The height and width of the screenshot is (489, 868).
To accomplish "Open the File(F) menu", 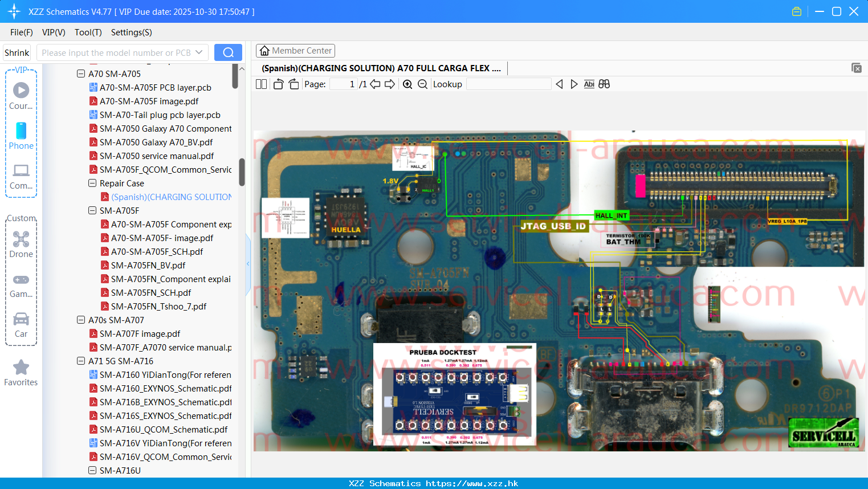I will click(x=21, y=32).
